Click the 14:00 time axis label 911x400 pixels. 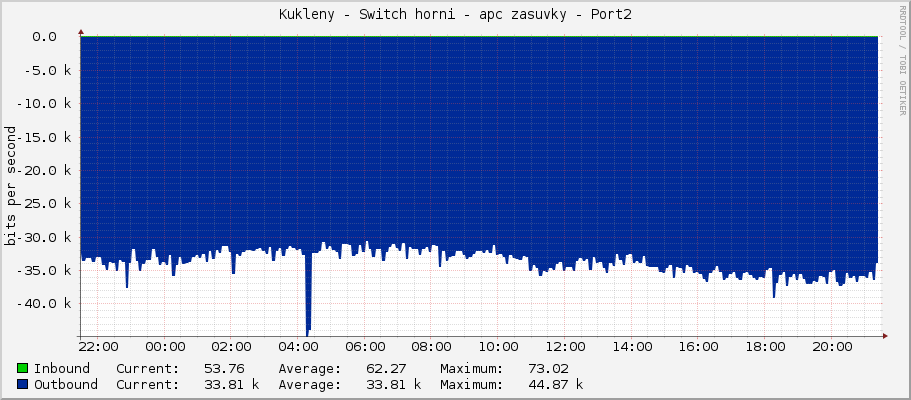(632, 347)
